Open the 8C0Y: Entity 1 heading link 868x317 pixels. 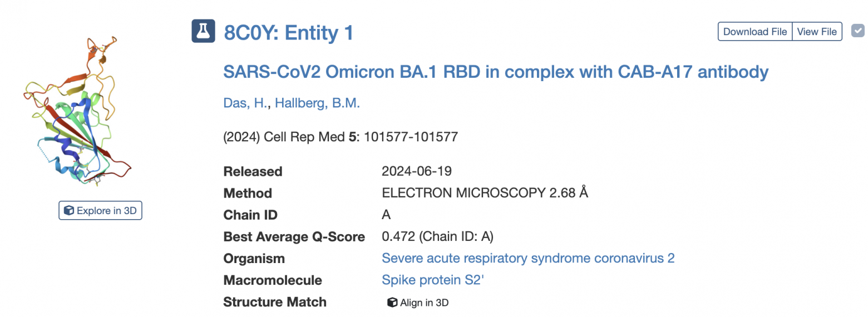(288, 33)
